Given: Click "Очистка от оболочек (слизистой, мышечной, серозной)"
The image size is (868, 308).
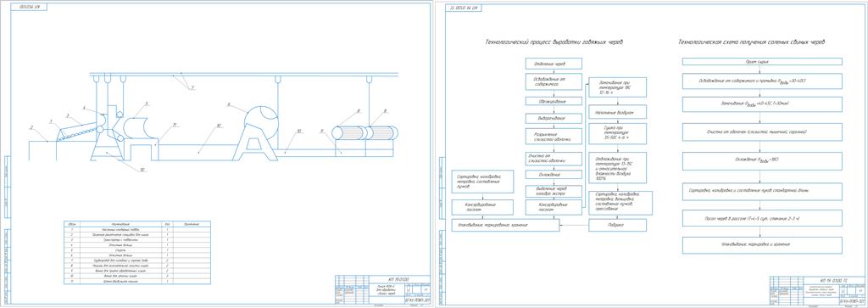Looking at the screenshot, I should pos(762,132).
